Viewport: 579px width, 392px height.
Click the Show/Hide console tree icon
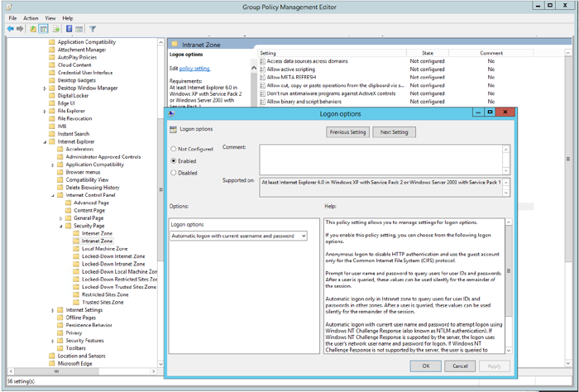(x=45, y=28)
